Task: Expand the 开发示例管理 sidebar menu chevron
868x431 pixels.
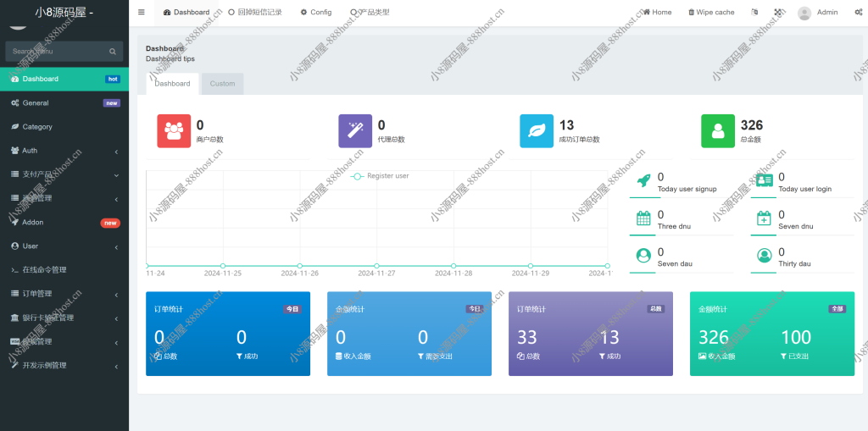Action: click(x=116, y=367)
